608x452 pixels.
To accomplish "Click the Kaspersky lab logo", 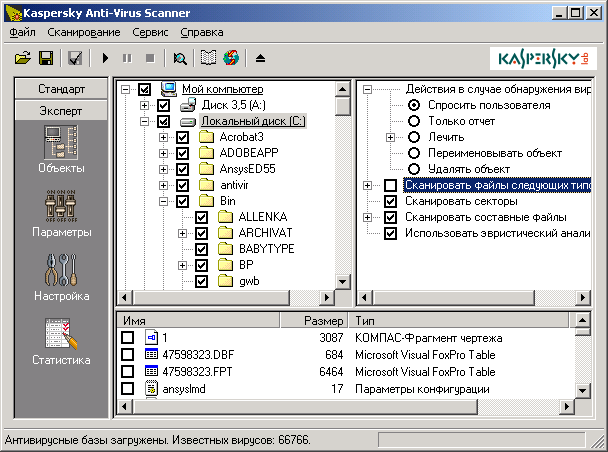I will [542, 59].
